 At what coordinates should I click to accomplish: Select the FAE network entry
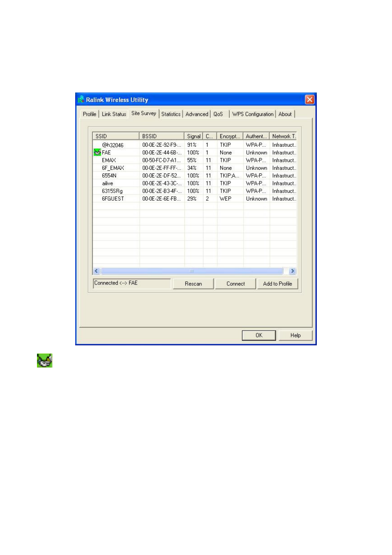pyautogui.click(x=194, y=153)
